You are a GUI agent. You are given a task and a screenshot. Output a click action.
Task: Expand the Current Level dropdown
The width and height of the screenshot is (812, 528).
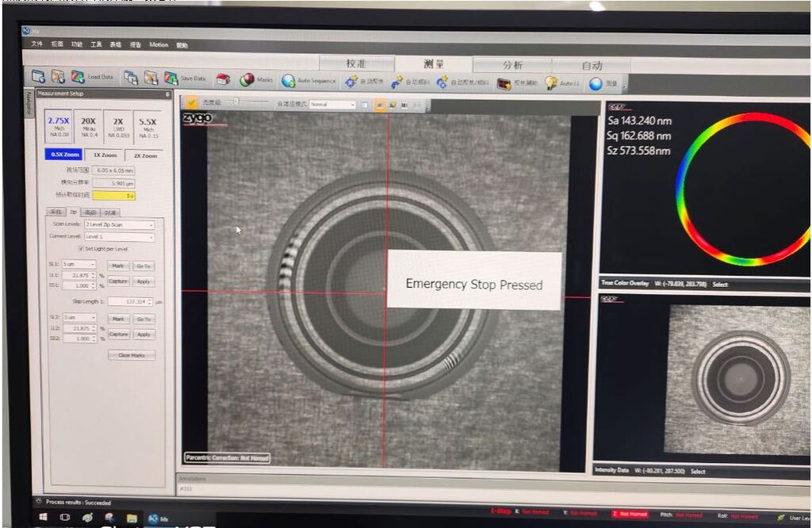(x=119, y=237)
